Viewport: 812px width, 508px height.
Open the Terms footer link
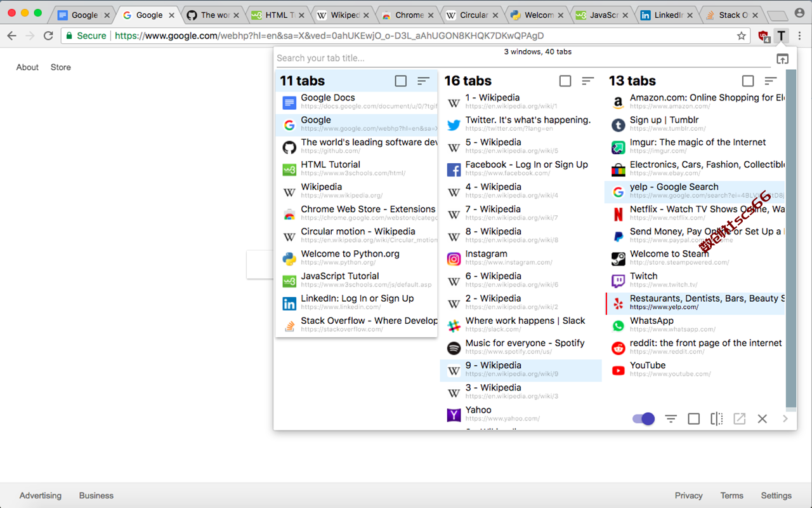click(731, 495)
